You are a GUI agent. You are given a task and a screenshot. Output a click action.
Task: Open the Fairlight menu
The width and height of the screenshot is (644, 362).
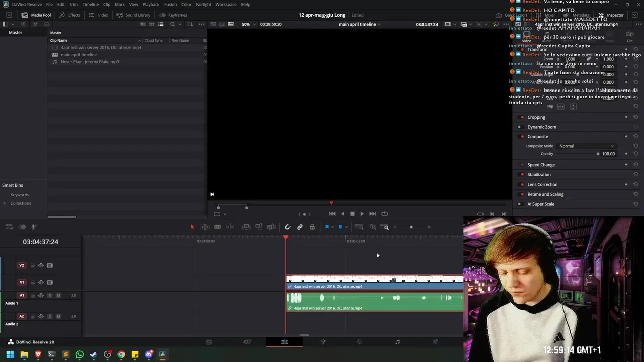(x=203, y=4)
